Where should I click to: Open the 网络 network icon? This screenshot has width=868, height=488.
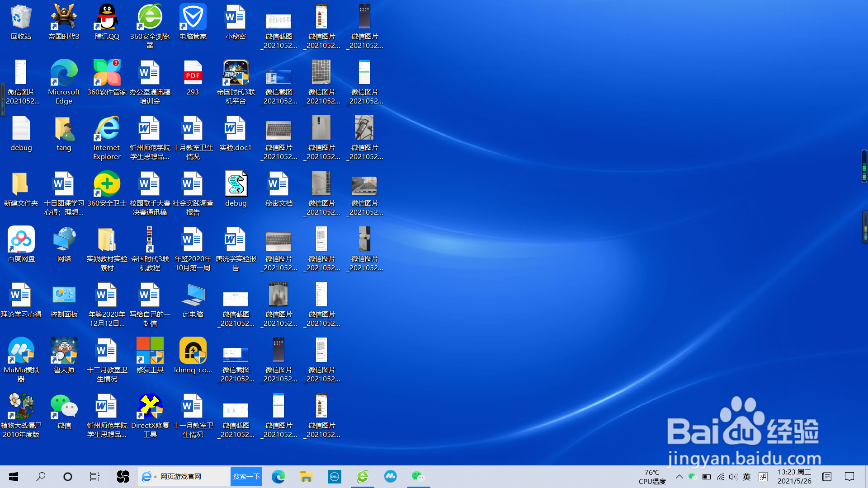point(64,244)
